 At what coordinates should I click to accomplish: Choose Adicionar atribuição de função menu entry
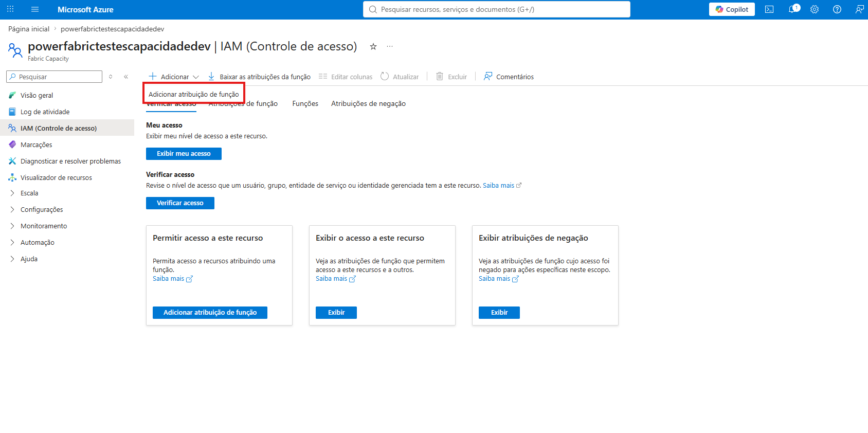[193, 94]
